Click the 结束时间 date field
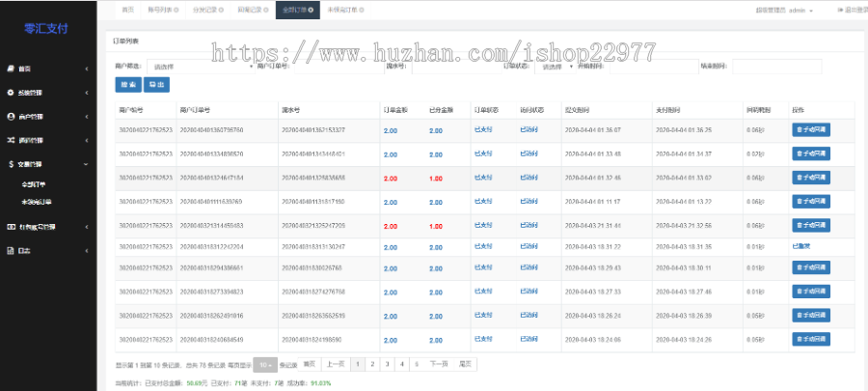 pyautogui.click(x=776, y=67)
